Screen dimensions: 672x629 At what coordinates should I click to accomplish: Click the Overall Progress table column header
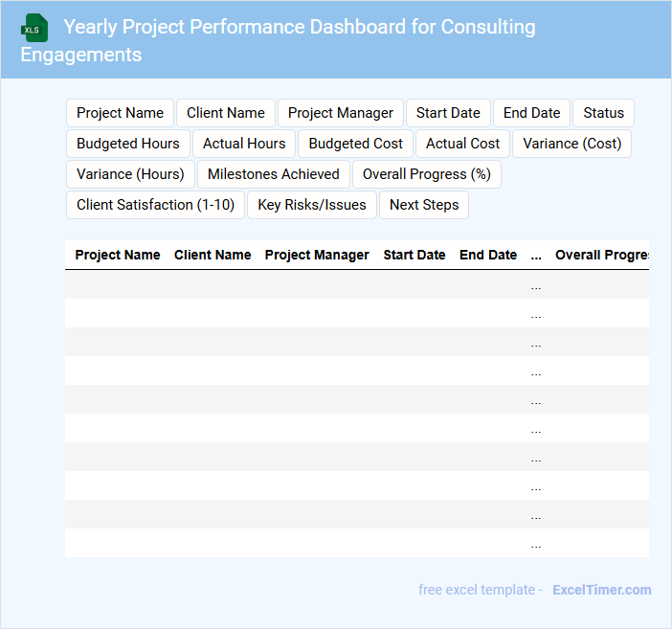click(x=601, y=255)
